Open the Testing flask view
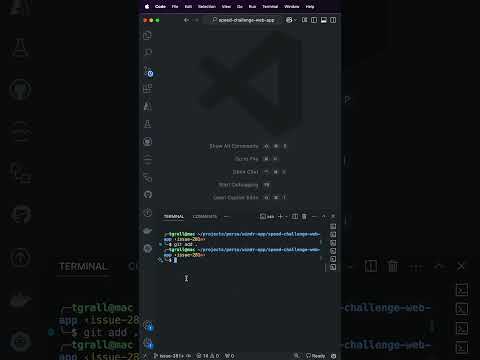This screenshot has height=360, width=480. (148, 124)
